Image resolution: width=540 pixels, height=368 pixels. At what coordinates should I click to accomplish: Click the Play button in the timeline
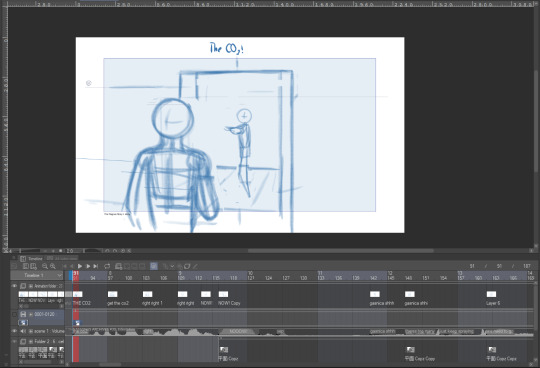point(80,266)
